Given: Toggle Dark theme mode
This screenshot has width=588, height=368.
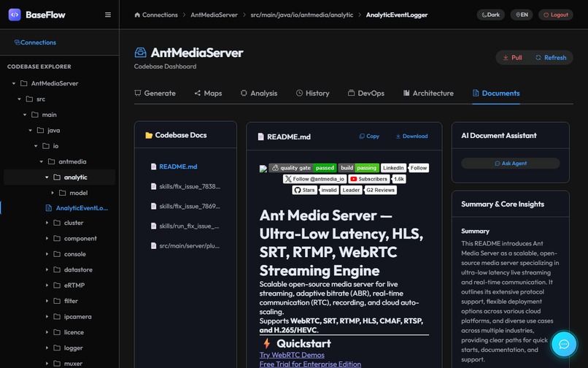Looking at the screenshot, I should point(490,15).
